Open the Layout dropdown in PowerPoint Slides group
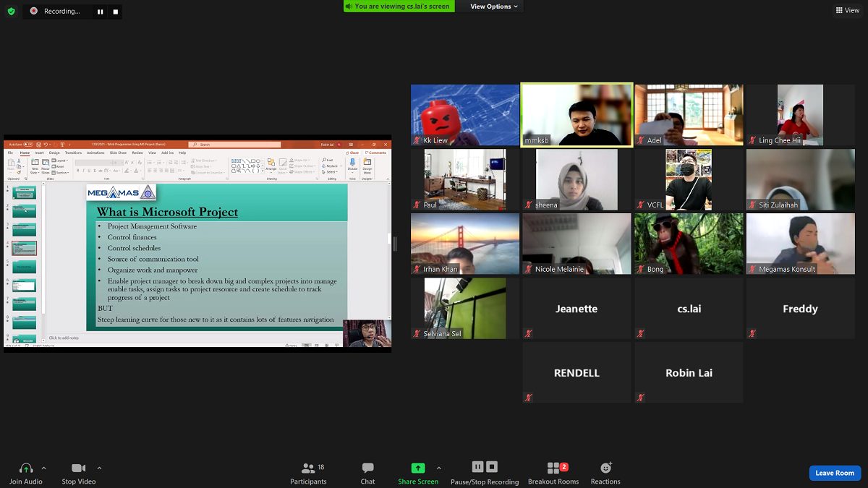The image size is (868, 488). 61,160
